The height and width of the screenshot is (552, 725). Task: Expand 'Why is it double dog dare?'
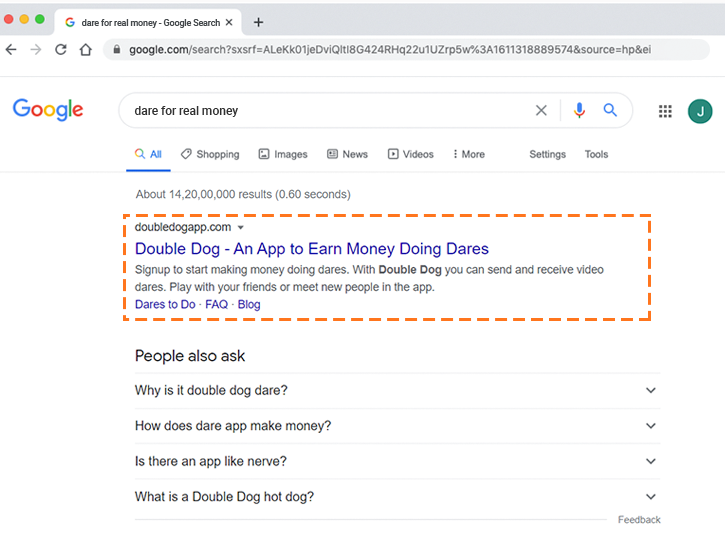click(398, 391)
